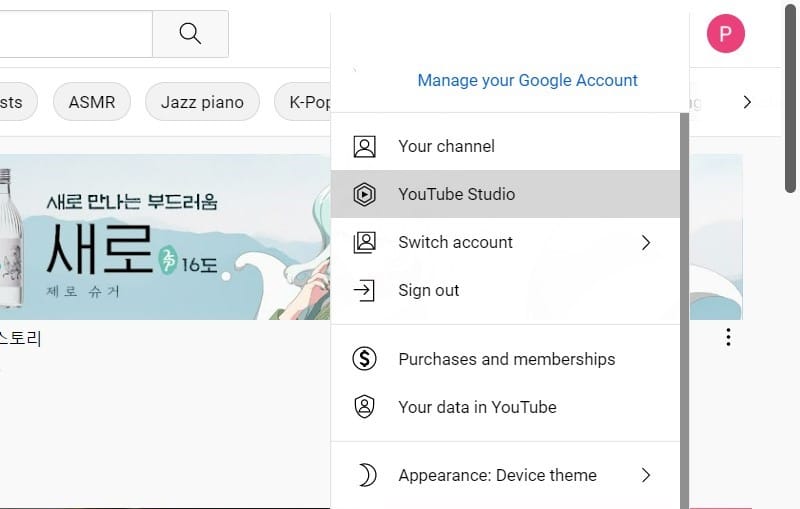Select the ASMR filter chip

92,102
